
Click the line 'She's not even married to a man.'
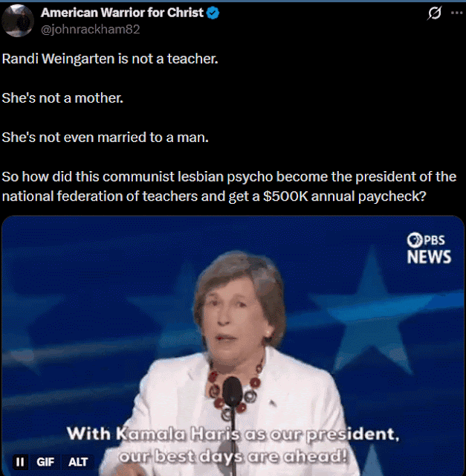pyautogui.click(x=106, y=138)
